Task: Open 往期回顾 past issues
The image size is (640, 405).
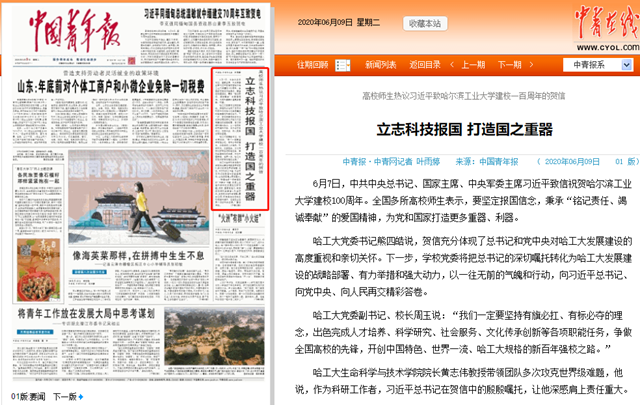Action: click(312, 64)
